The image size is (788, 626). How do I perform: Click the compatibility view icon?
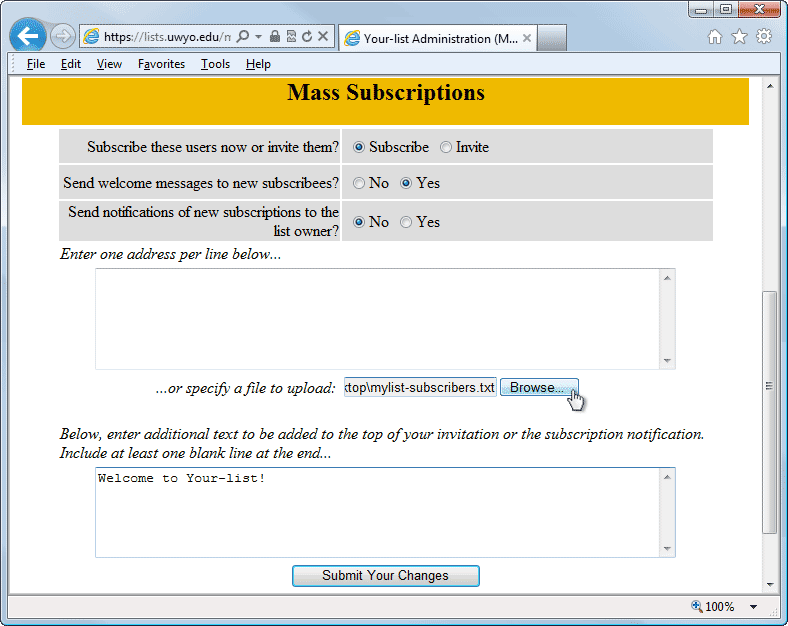coord(291,36)
